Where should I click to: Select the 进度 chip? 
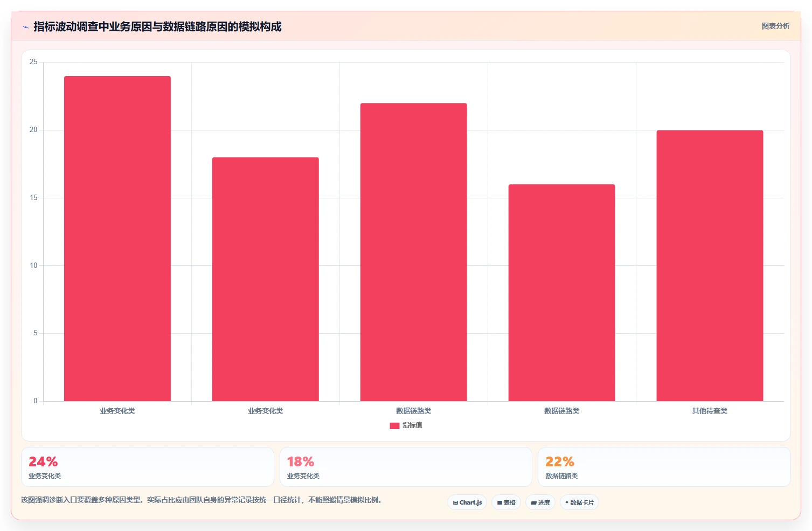pyautogui.click(x=540, y=502)
